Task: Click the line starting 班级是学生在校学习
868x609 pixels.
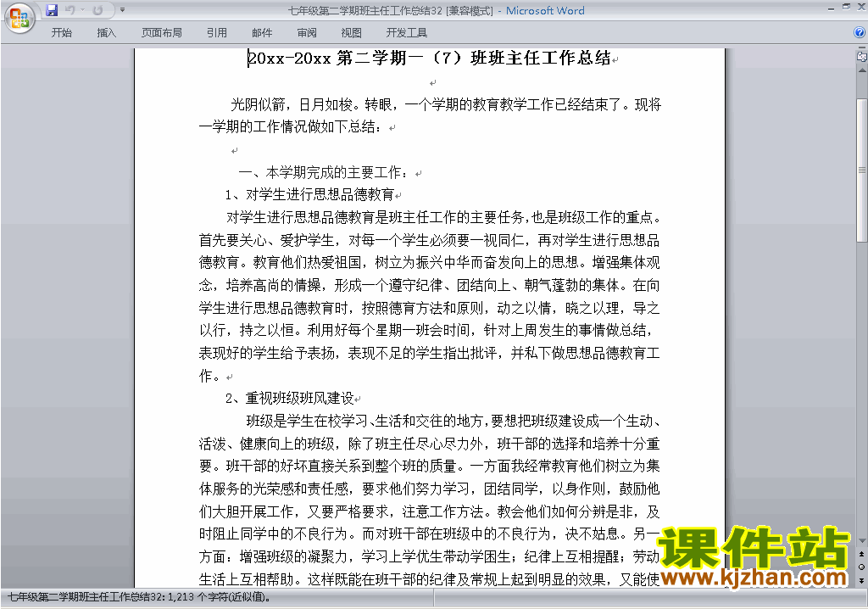Action: [453, 421]
